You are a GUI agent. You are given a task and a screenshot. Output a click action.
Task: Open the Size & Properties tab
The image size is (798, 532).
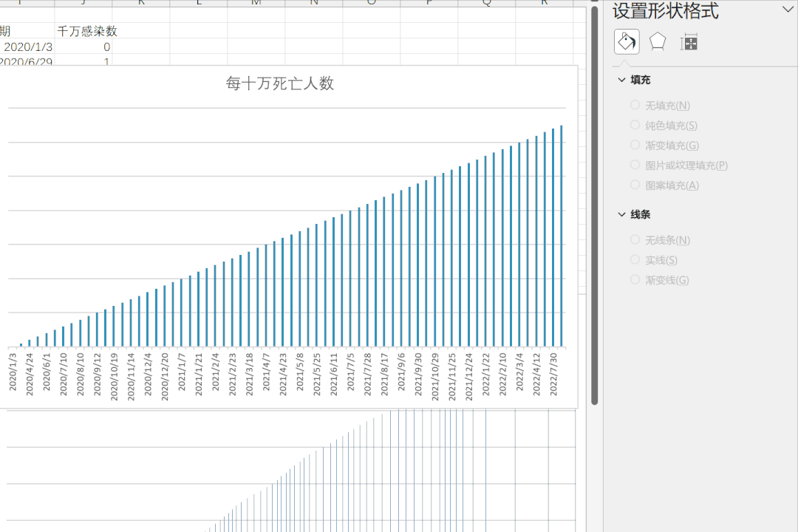point(689,42)
